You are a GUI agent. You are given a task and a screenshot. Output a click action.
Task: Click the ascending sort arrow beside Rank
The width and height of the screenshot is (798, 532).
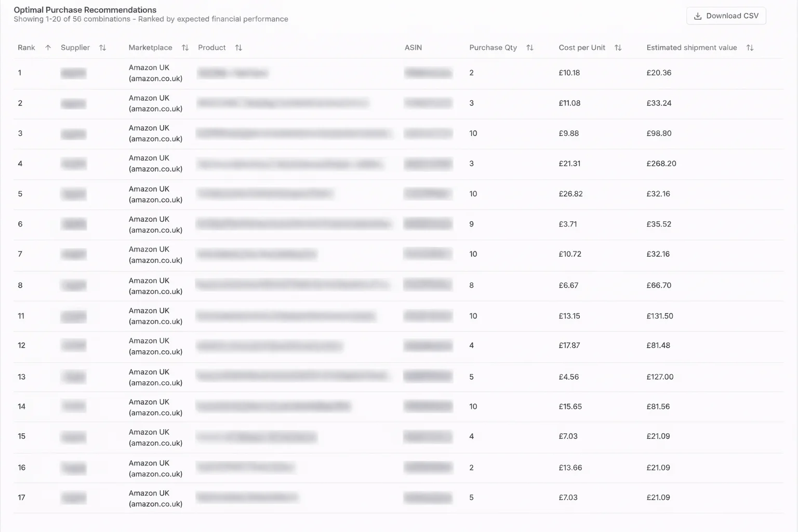47,47
